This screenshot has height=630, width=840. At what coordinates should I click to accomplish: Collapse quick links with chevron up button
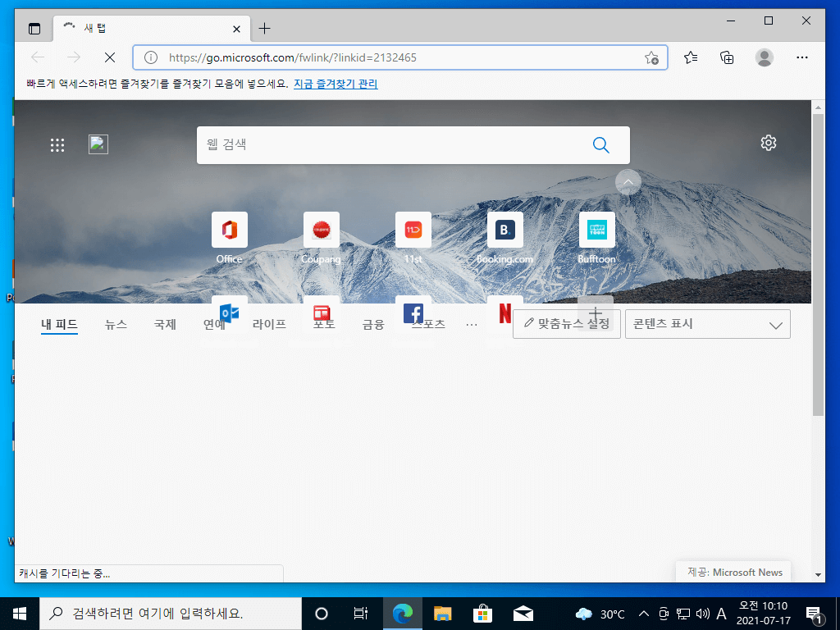click(x=628, y=182)
